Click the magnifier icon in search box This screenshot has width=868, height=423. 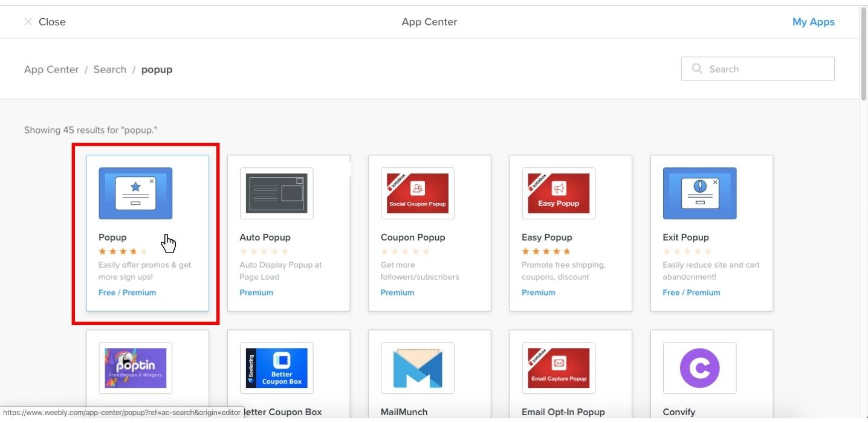click(x=697, y=69)
